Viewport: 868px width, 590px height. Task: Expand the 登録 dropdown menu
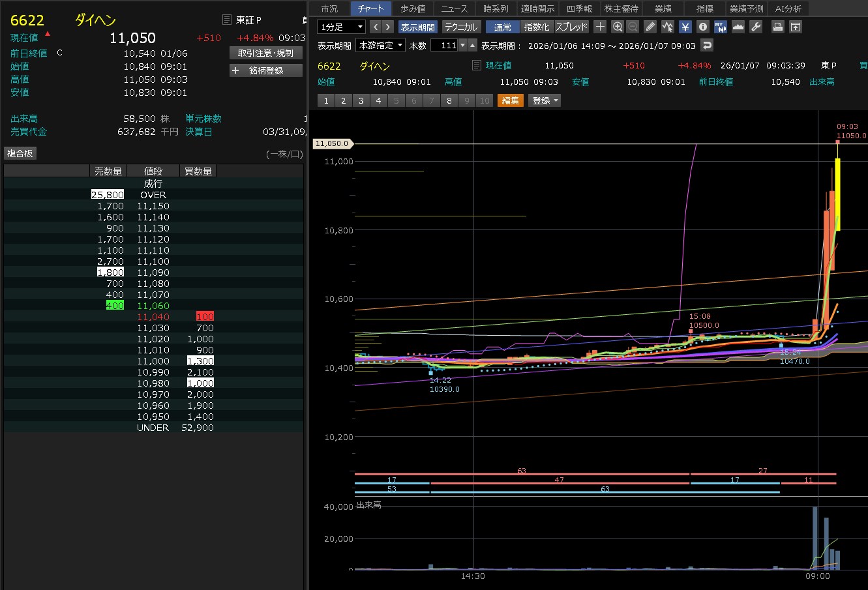(545, 100)
